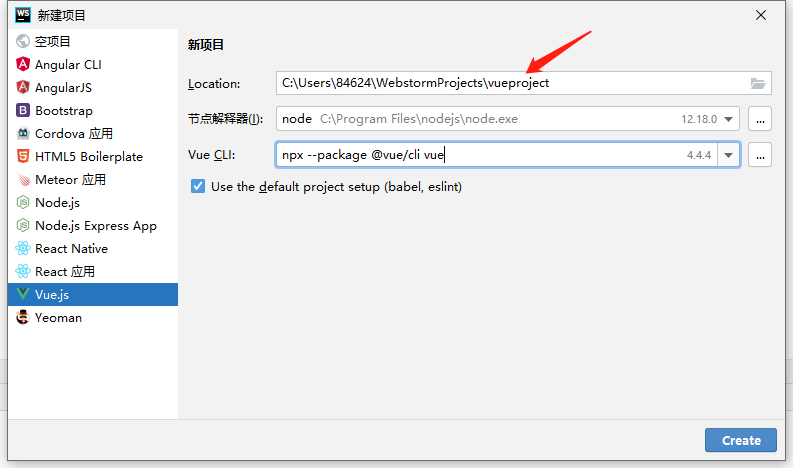Click the WebStorm WS title bar icon
The image size is (793, 468).
(x=23, y=15)
